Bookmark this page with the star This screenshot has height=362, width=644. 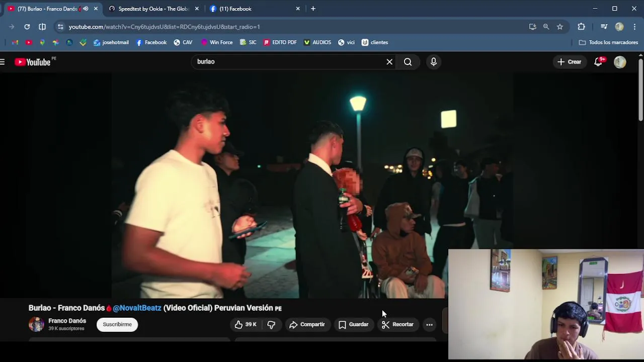pos(560,27)
